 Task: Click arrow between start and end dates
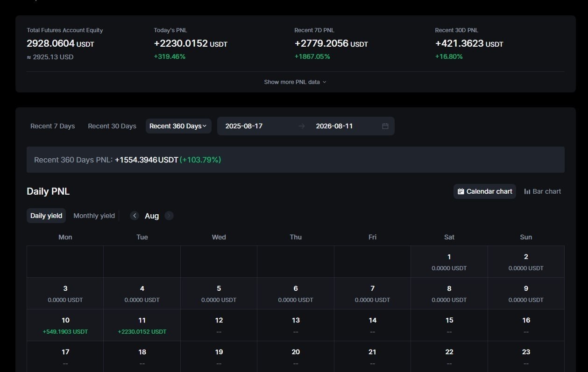coord(302,126)
